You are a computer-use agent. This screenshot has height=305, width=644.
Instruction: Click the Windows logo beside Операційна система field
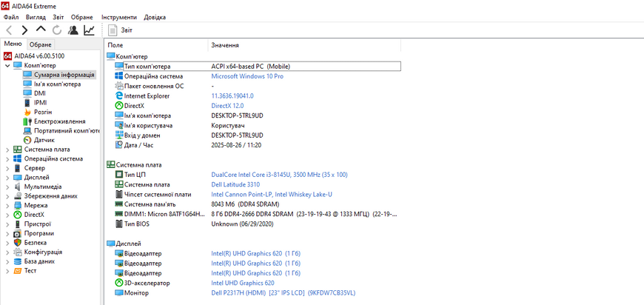[119, 76]
